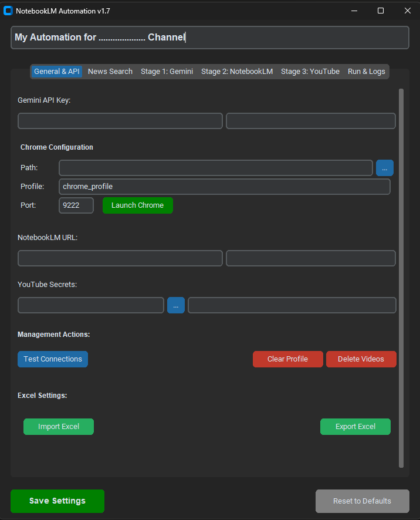Open the Stage 3: YouTube tab
The width and height of the screenshot is (420, 520).
point(310,71)
